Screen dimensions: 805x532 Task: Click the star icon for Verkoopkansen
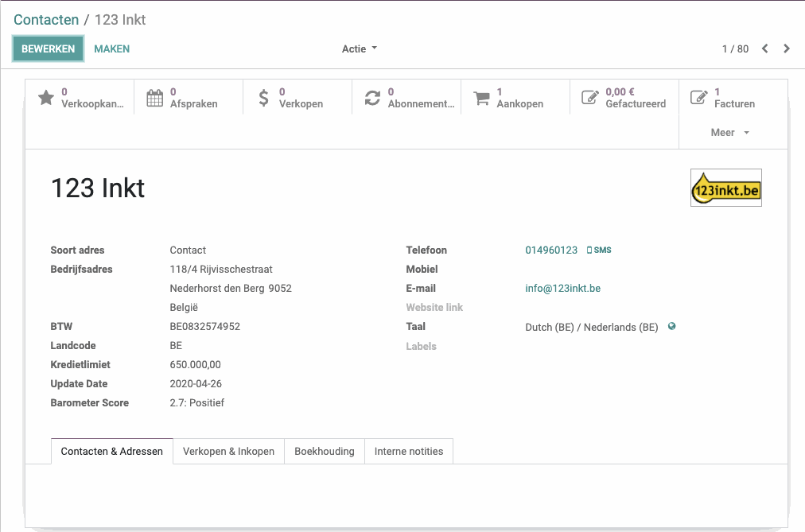(x=46, y=98)
